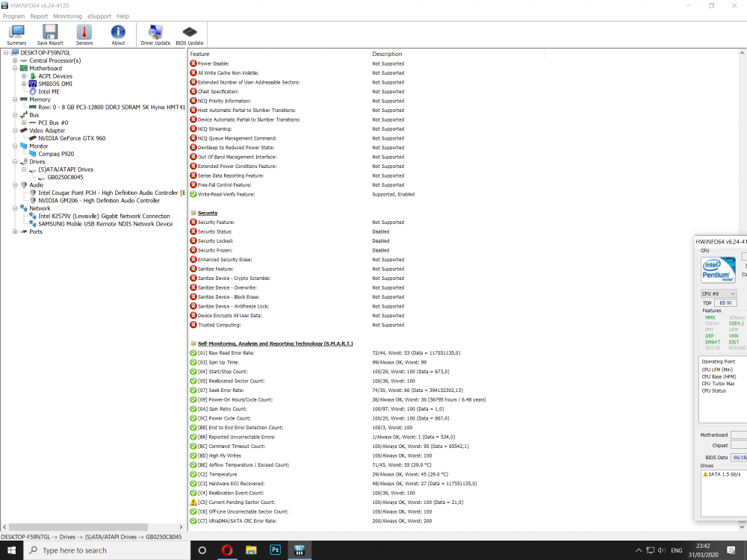This screenshot has height=560, width=747.
Task: Click the tree scrollbar right arrow
Action: point(181,527)
